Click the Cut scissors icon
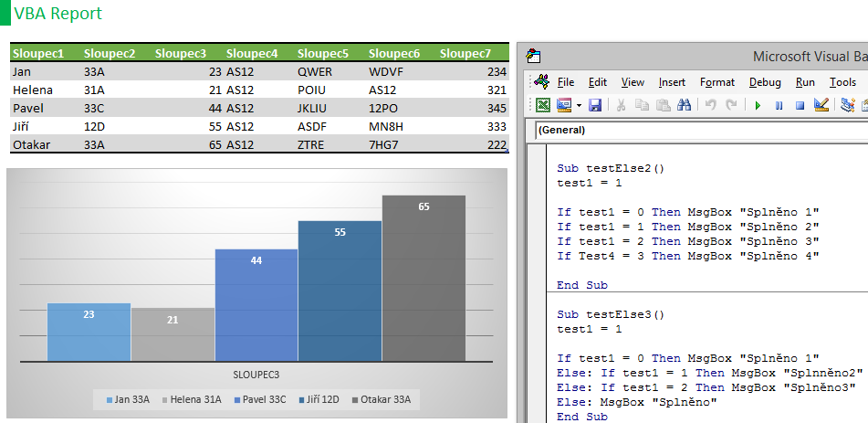Image resolution: width=868 pixels, height=423 pixels. pos(621,105)
